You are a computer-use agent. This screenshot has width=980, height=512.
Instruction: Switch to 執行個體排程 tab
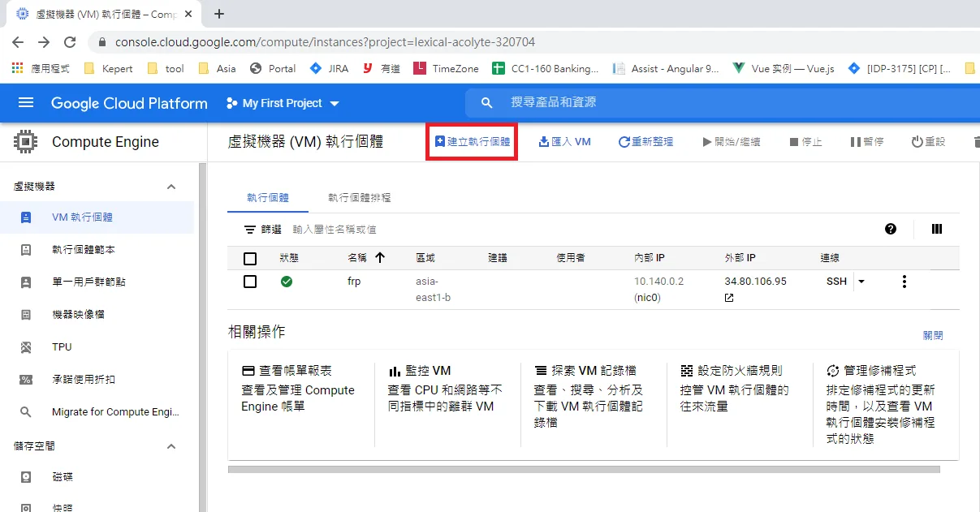click(x=359, y=197)
